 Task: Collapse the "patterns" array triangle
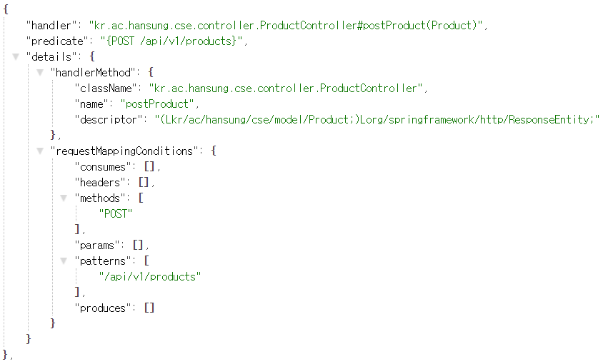click(x=64, y=261)
